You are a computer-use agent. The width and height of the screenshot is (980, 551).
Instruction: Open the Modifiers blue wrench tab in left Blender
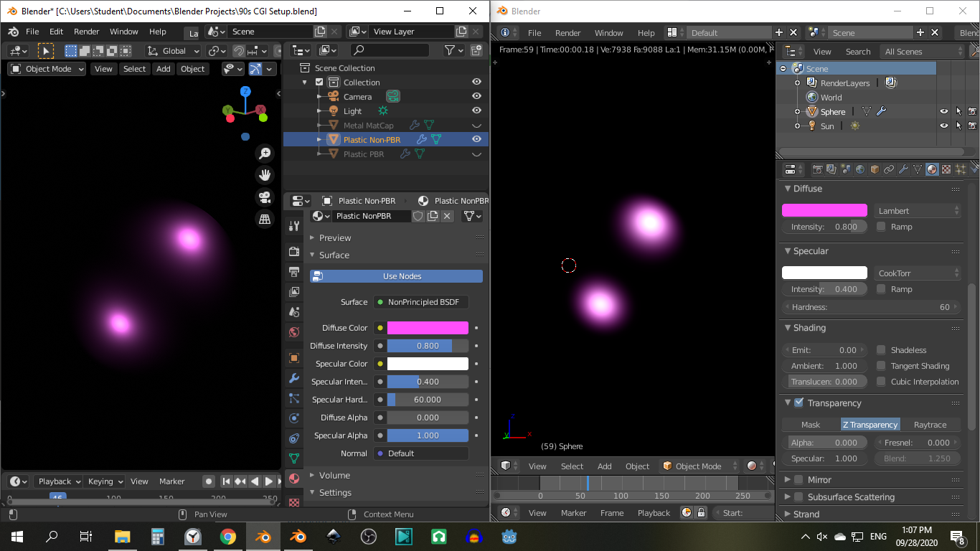coord(293,378)
